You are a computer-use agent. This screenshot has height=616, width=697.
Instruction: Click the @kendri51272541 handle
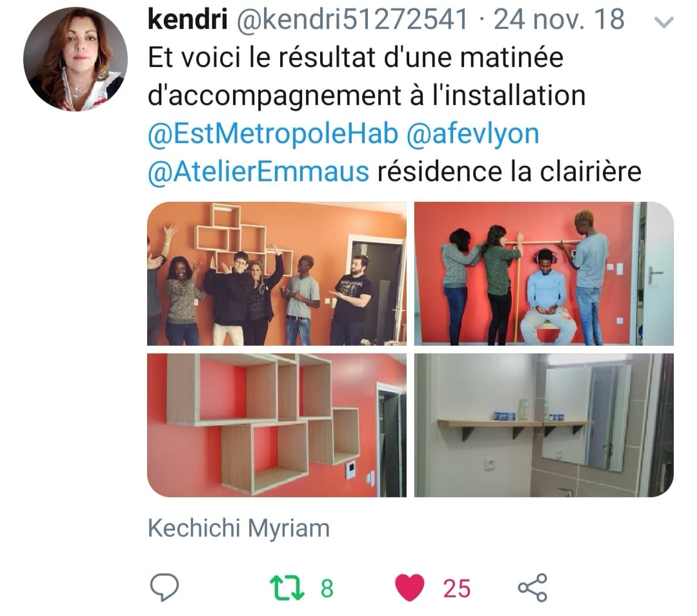pos(352,19)
